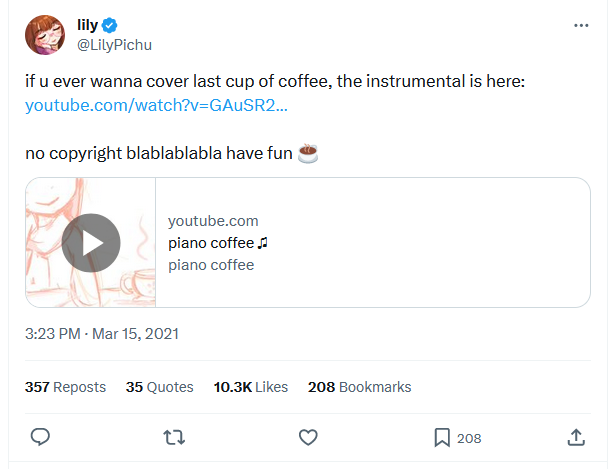Click the reply speech bubble icon
Screen dimensions: 609x469
click(41, 437)
